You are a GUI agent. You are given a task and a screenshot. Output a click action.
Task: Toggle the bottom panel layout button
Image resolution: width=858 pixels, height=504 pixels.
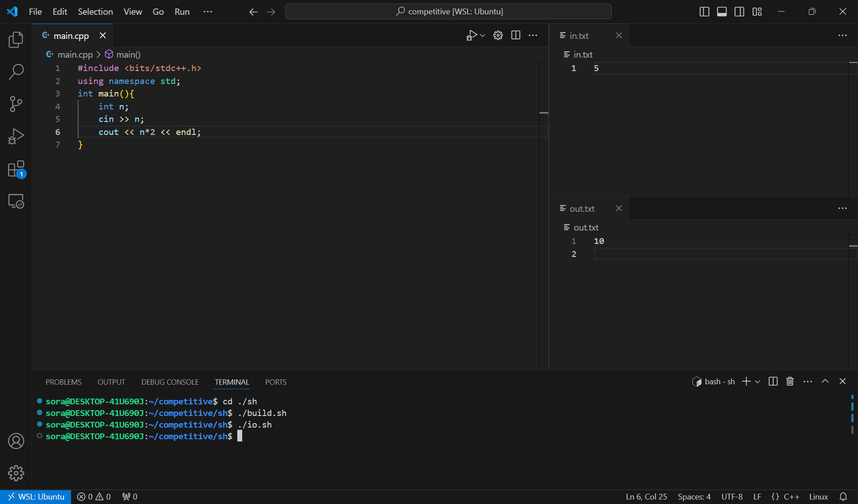click(722, 12)
